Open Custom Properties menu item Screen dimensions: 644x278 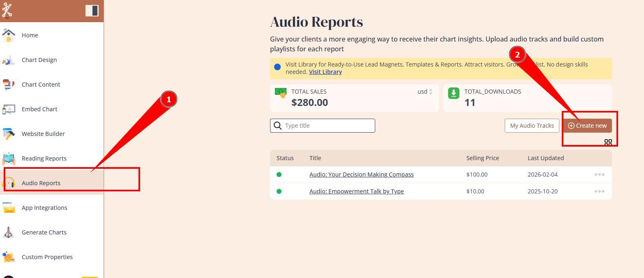47,257
